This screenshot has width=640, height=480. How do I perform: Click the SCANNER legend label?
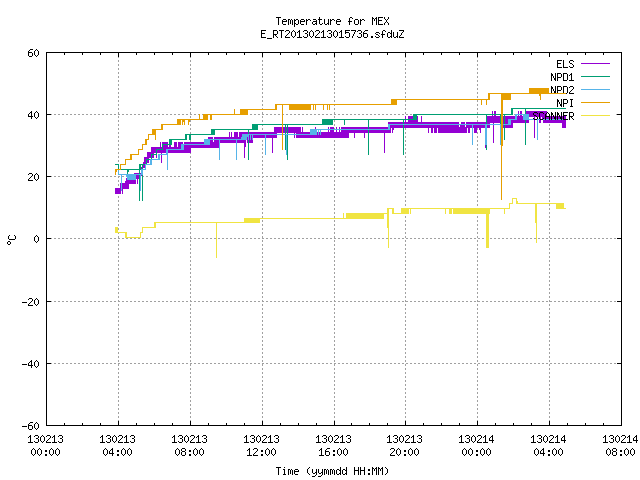[553, 116]
